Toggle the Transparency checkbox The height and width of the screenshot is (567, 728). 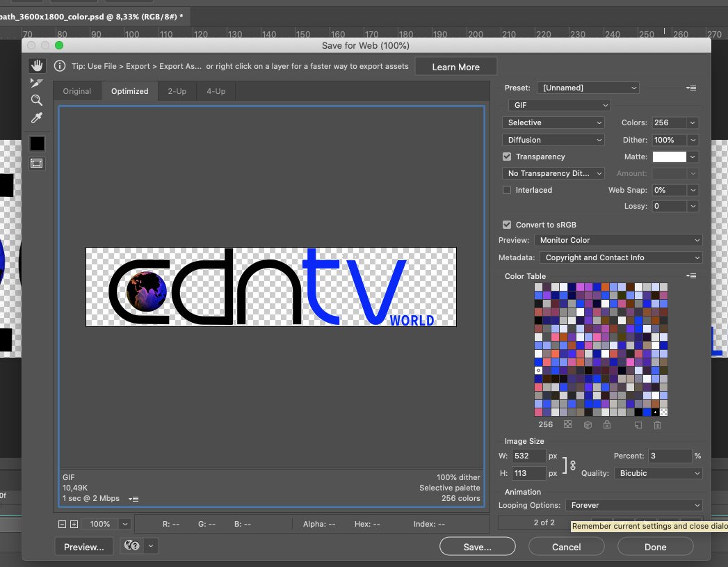point(507,157)
